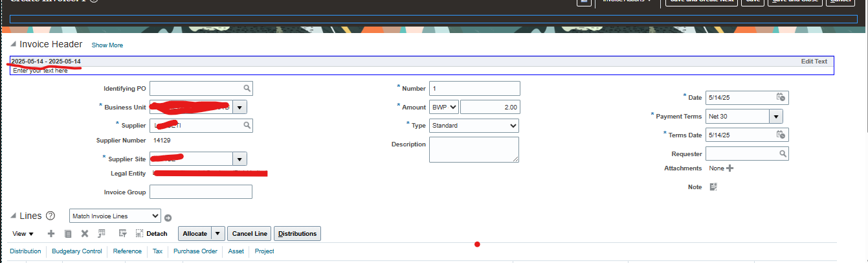Expand the Business Unit dropdown arrow

[239, 108]
